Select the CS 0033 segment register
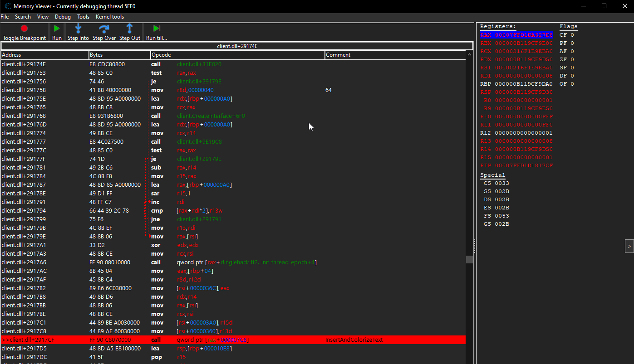The height and width of the screenshot is (364, 634). [496, 183]
